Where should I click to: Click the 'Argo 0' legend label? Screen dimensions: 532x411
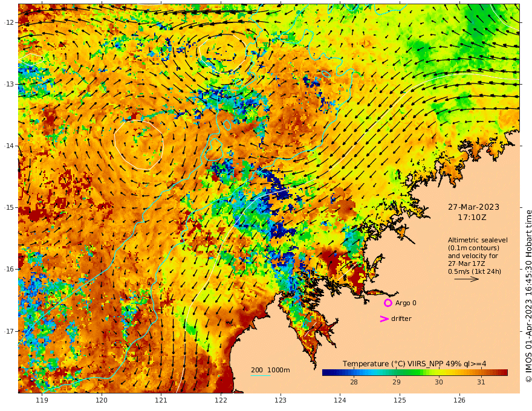click(x=406, y=303)
